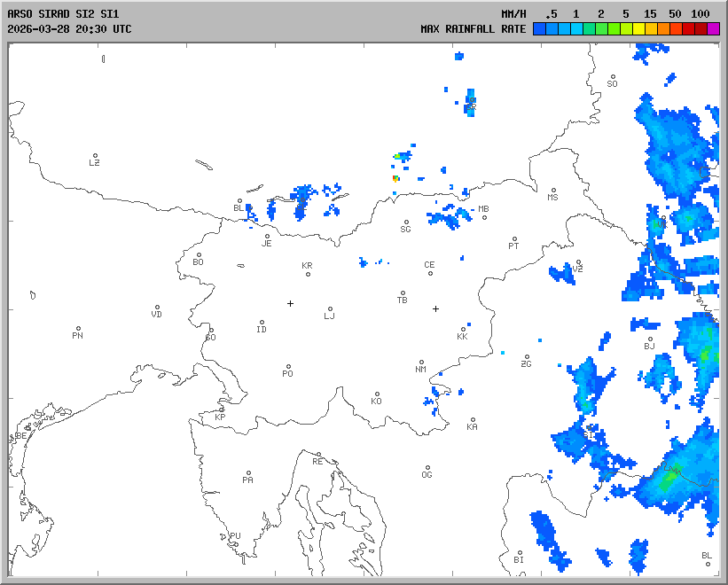Click the ARSO SIRAD SI2 SI1 title
This screenshot has width=728, height=585.
[x=62, y=14]
